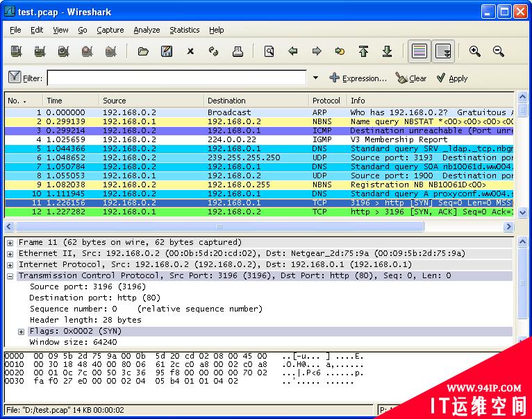Save this capture file icon

click(x=167, y=51)
